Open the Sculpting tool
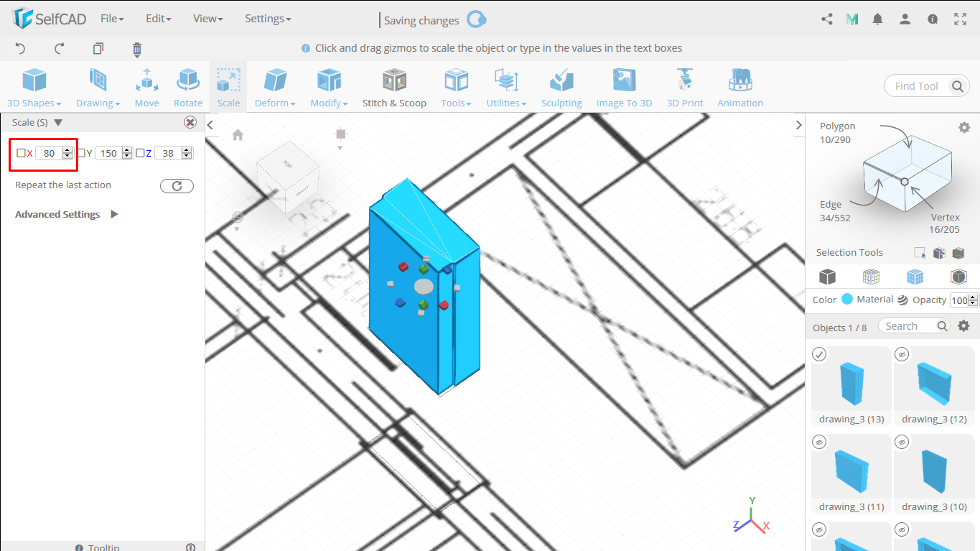The image size is (980, 551). coord(561,88)
